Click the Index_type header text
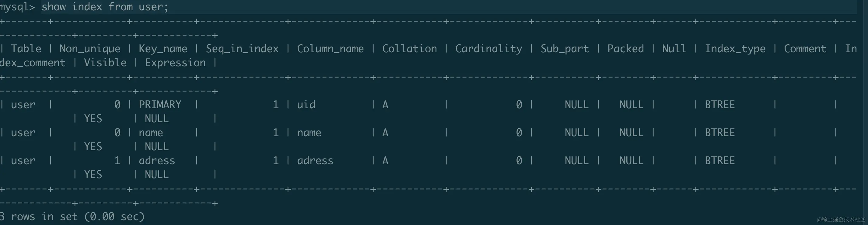 point(735,49)
